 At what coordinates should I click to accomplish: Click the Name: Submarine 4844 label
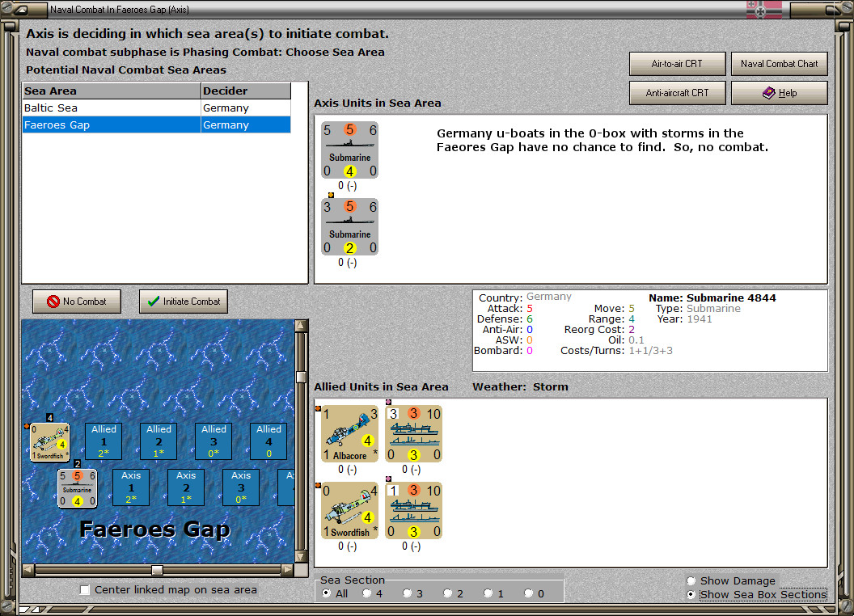click(712, 298)
